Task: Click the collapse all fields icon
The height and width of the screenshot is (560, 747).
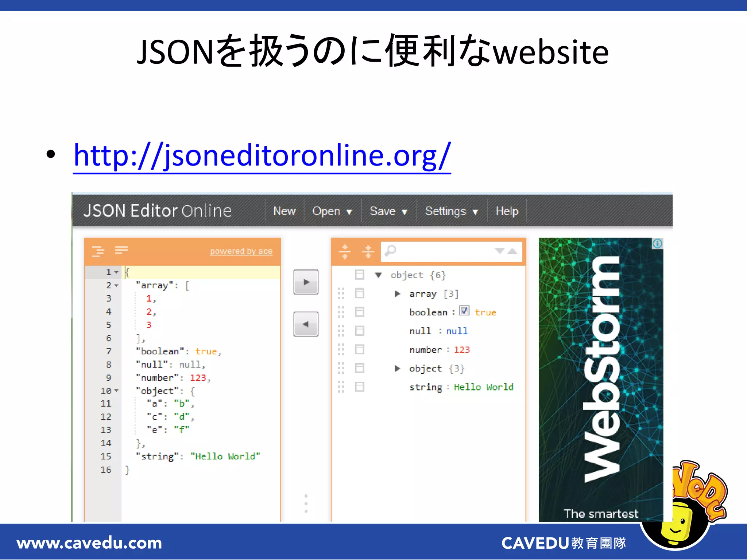Action: coord(368,252)
